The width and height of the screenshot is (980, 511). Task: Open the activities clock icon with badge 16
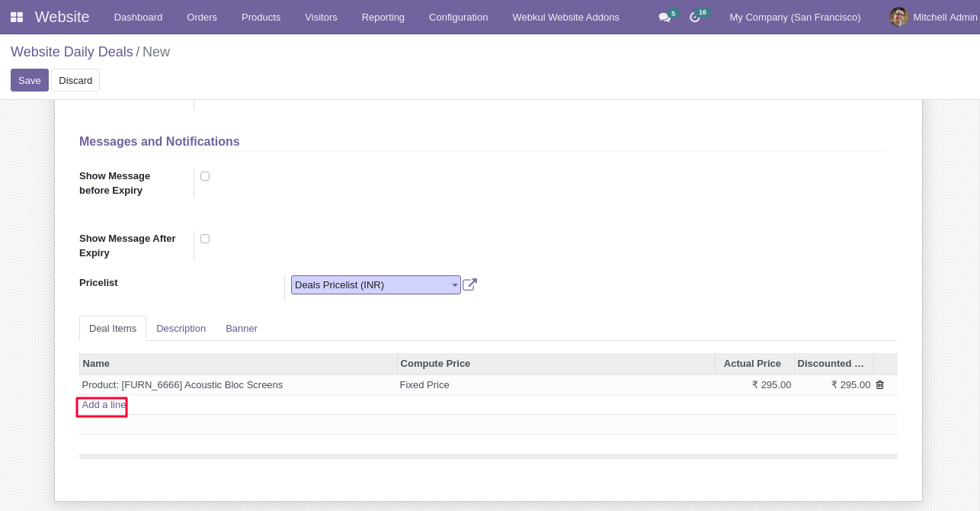pos(695,17)
